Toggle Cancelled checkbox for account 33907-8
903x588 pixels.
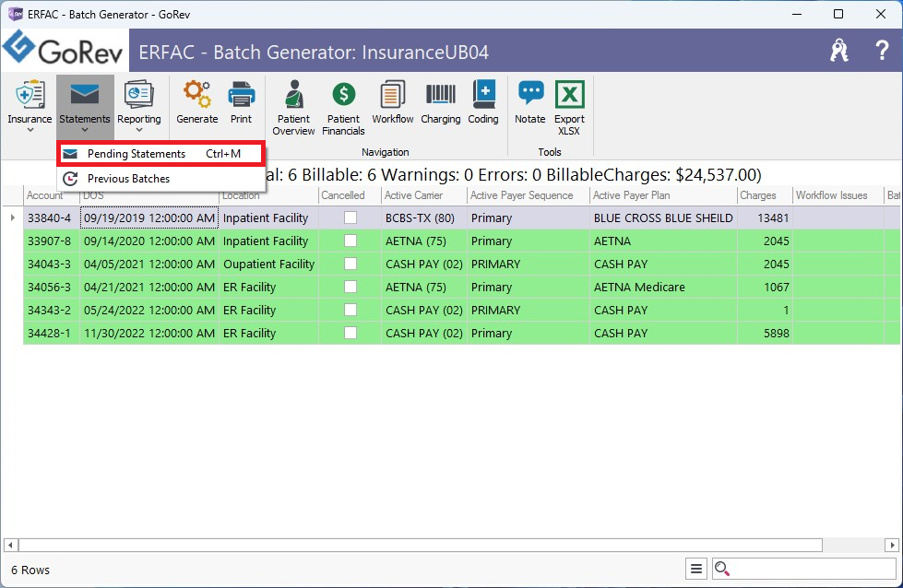[351, 241]
